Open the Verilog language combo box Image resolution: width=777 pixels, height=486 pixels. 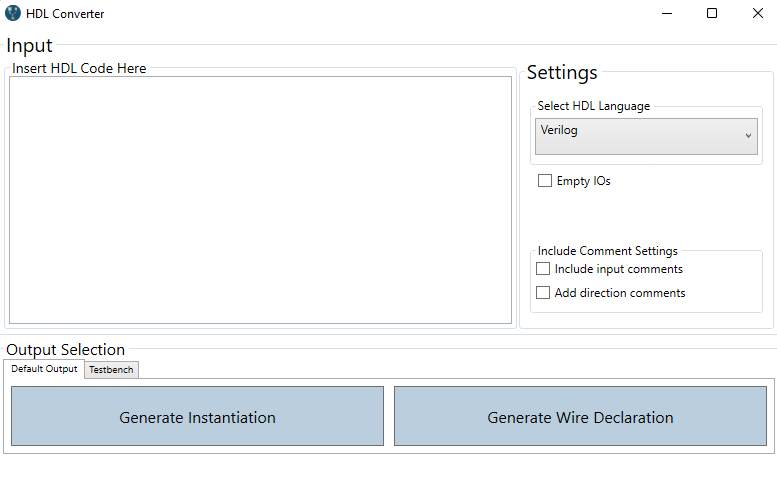point(646,136)
